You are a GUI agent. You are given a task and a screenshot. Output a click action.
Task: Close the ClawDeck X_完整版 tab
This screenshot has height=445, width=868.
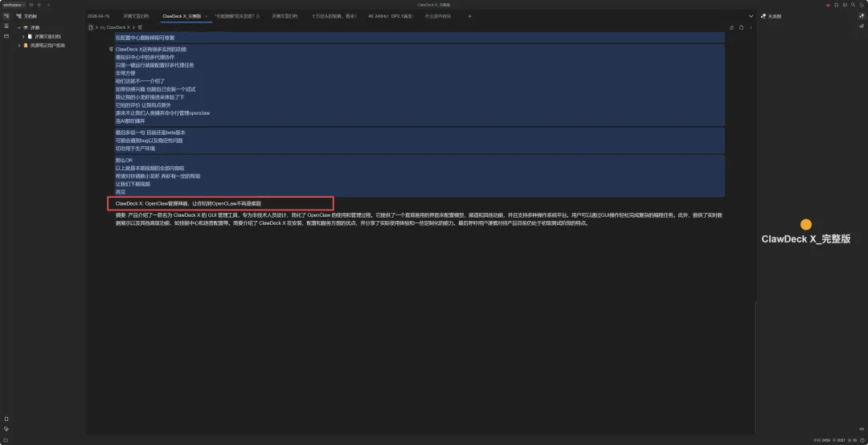(x=206, y=16)
